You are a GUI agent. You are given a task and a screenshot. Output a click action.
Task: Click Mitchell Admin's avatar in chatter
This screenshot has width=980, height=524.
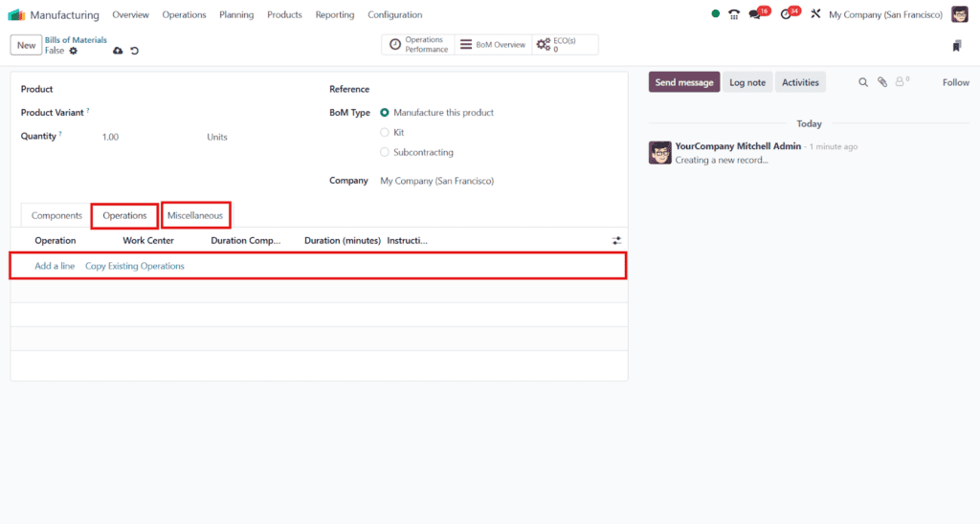[x=660, y=152]
